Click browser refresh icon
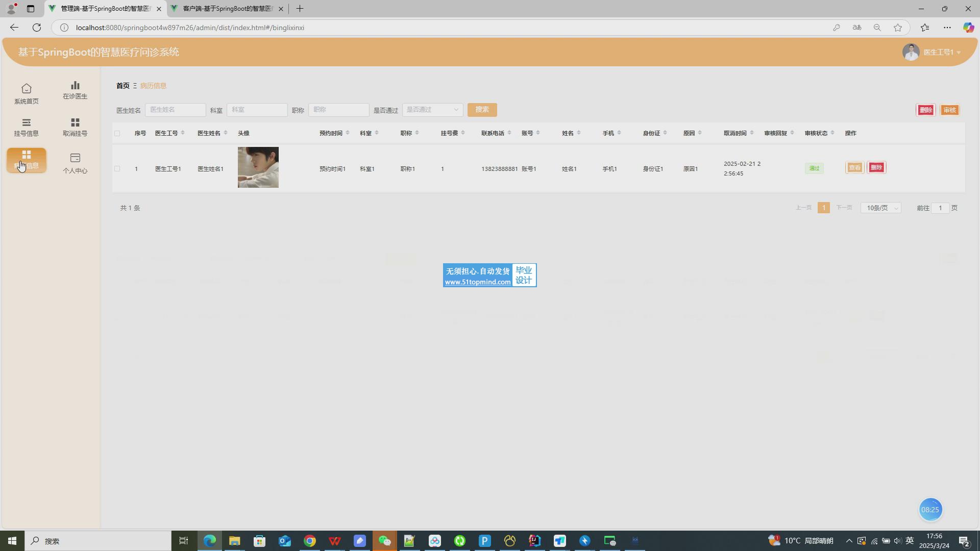This screenshot has height=551, width=980. (37, 28)
